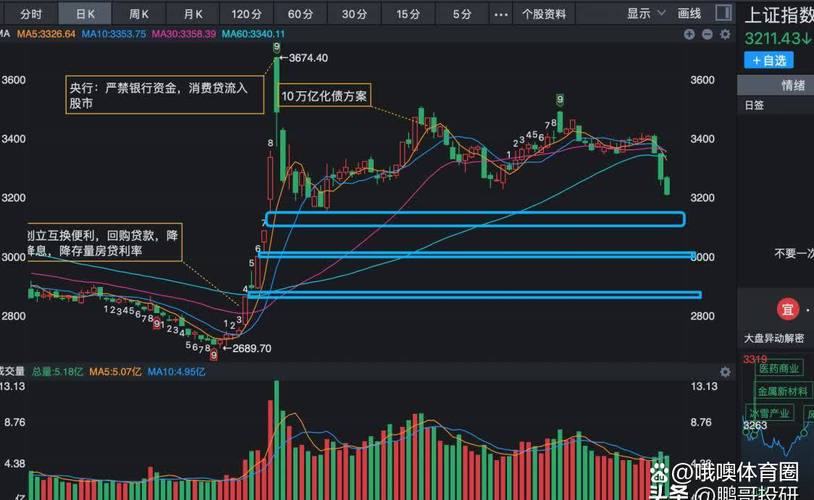Screen dimensions: 814x500
Task: Expand the 显示 dropdown
Action: click(645, 13)
